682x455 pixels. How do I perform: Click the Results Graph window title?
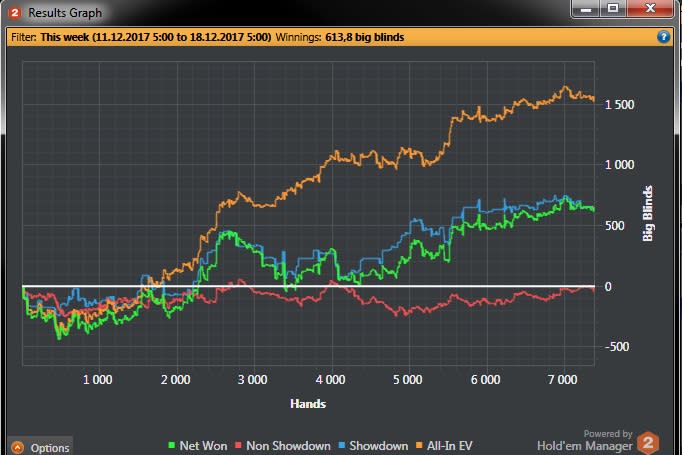[65, 13]
